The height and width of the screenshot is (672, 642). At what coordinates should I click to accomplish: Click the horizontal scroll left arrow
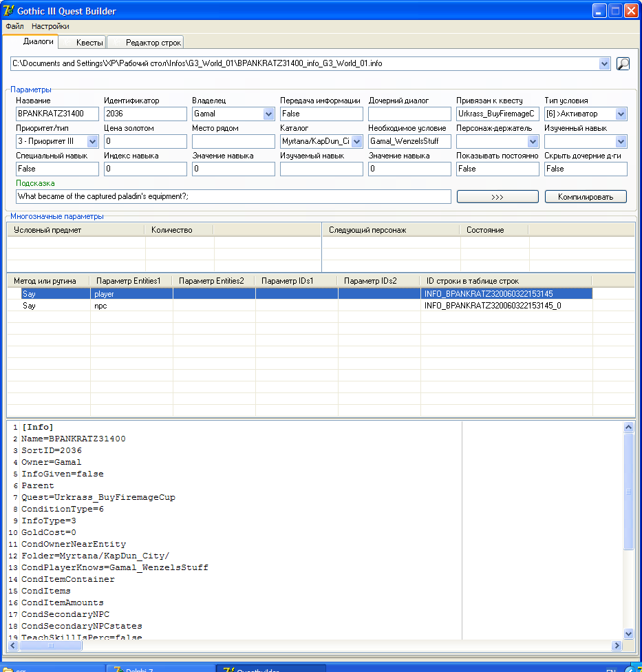click(13, 645)
